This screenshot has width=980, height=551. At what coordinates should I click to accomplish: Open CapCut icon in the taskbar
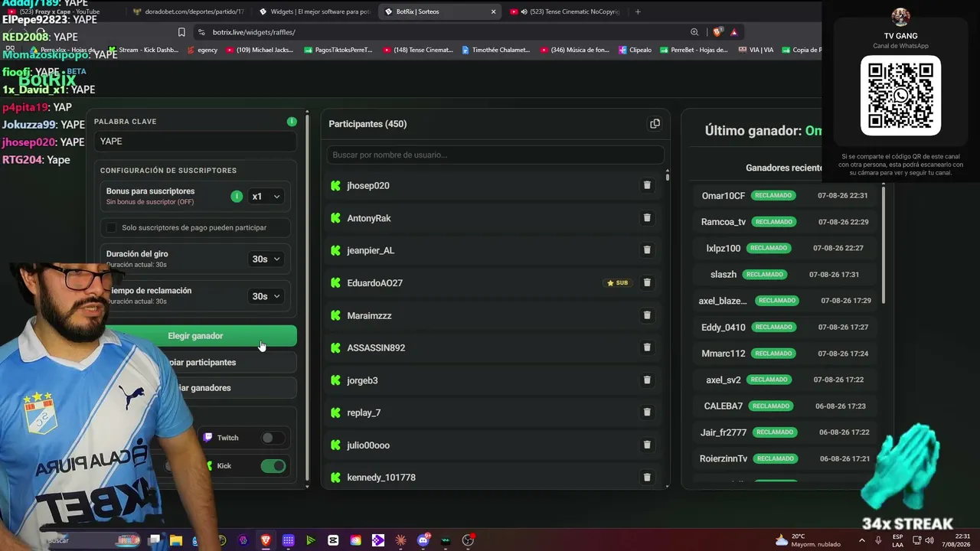pos(333,540)
